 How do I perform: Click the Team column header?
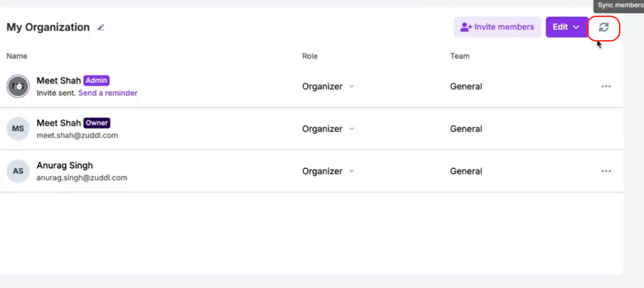(460, 56)
